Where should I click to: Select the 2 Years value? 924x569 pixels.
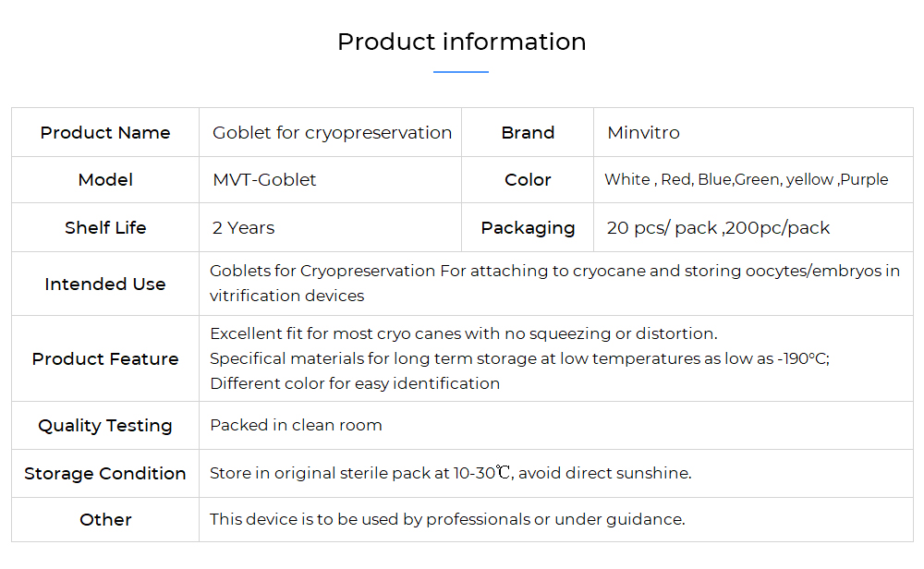coord(243,227)
